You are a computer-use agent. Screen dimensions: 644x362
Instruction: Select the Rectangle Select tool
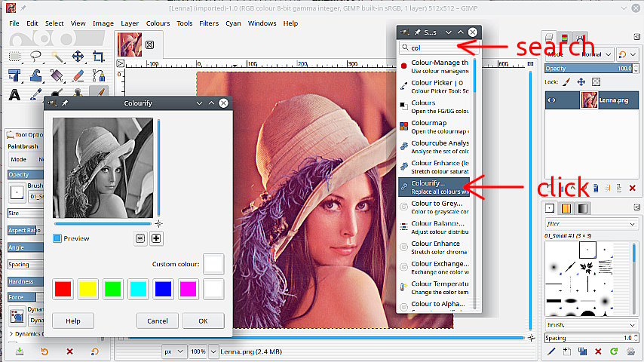pyautogui.click(x=14, y=57)
